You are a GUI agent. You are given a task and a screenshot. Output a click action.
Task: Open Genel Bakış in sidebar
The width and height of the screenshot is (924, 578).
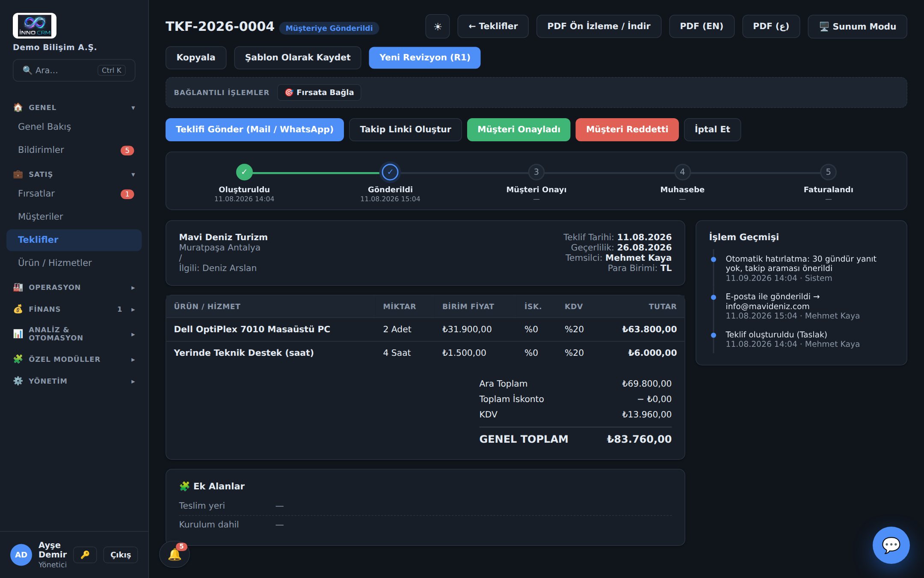click(x=74, y=127)
